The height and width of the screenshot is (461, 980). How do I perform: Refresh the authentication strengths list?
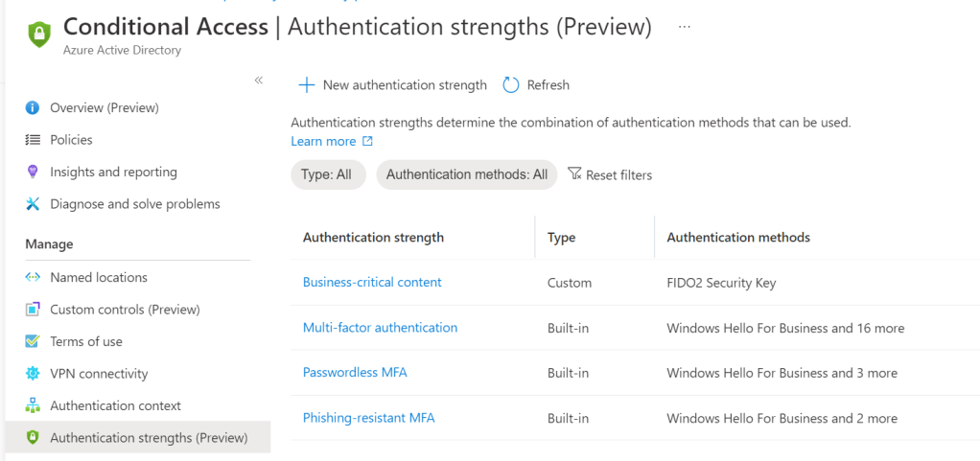click(x=536, y=85)
